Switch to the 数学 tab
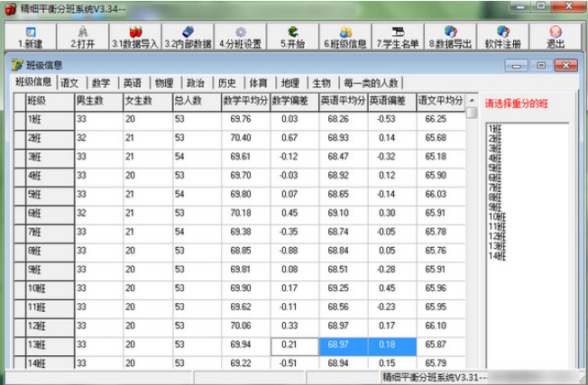This screenshot has height=385, width=588. point(101,82)
